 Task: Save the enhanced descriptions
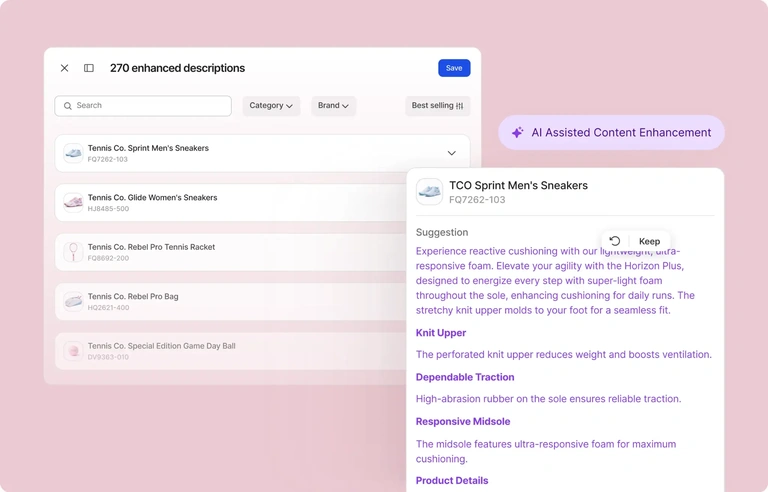tap(454, 68)
